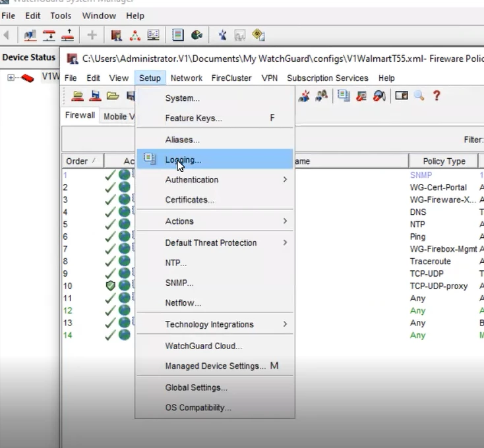Click the green shield icon in row 10

(x=111, y=285)
